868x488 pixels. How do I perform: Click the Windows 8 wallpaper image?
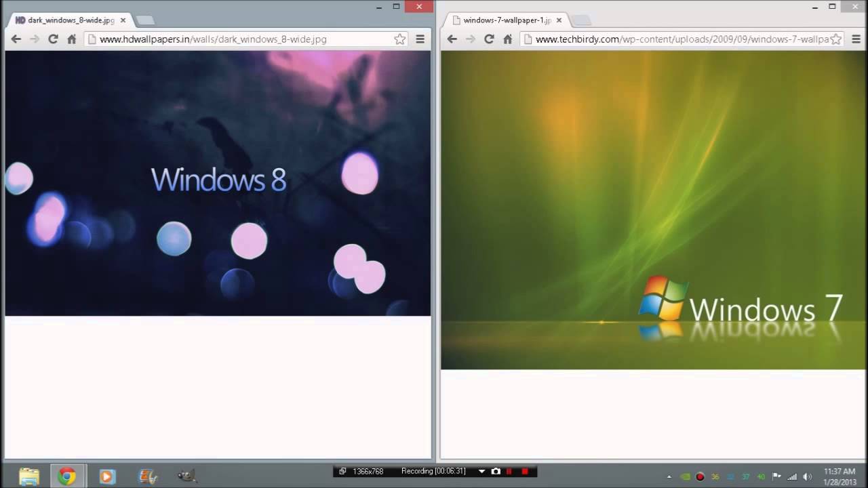pos(218,183)
